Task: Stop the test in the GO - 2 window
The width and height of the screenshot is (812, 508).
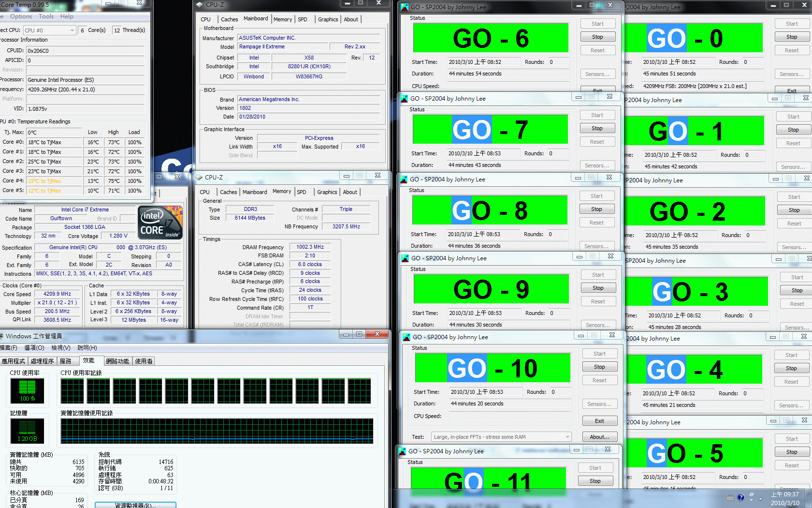Action: [794, 210]
